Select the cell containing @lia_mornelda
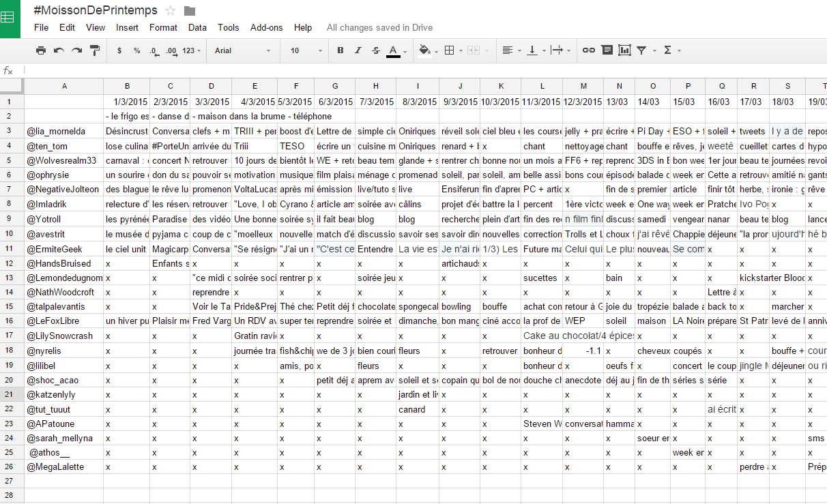The width and height of the screenshot is (827, 504). [64, 131]
